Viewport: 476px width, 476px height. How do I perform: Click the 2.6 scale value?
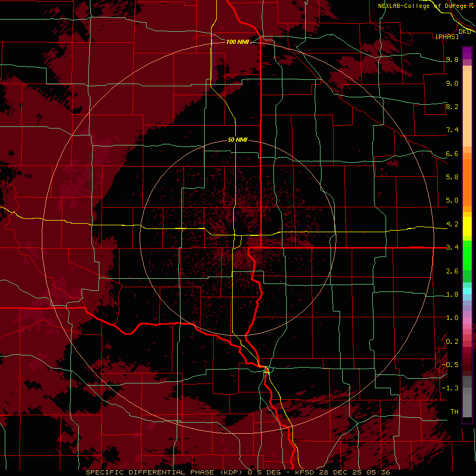[x=452, y=271]
